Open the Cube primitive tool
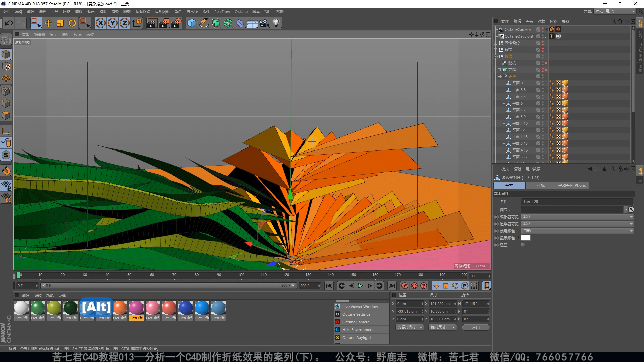The height and width of the screenshot is (362, 644). 192,23
